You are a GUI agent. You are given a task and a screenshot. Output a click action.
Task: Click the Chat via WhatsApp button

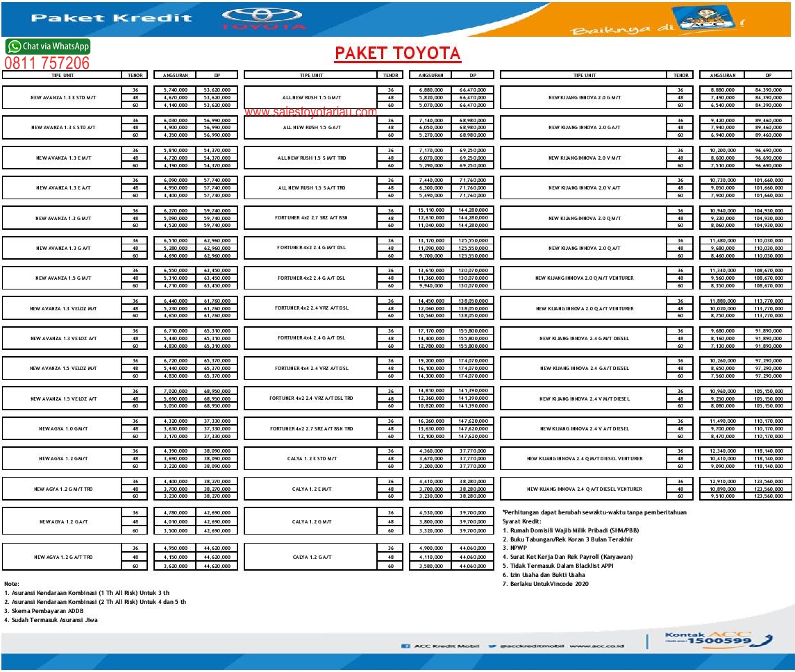pyautogui.click(x=48, y=46)
